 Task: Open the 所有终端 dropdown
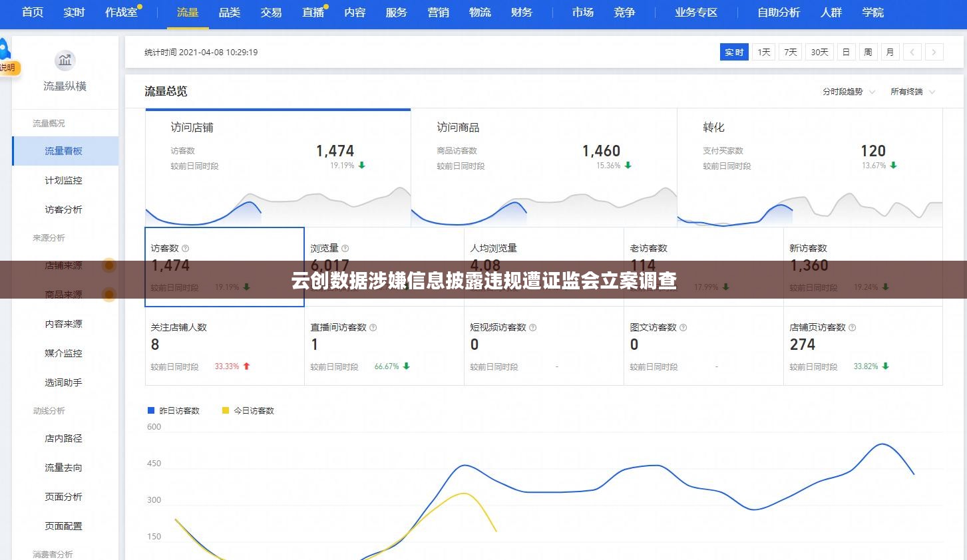(913, 92)
